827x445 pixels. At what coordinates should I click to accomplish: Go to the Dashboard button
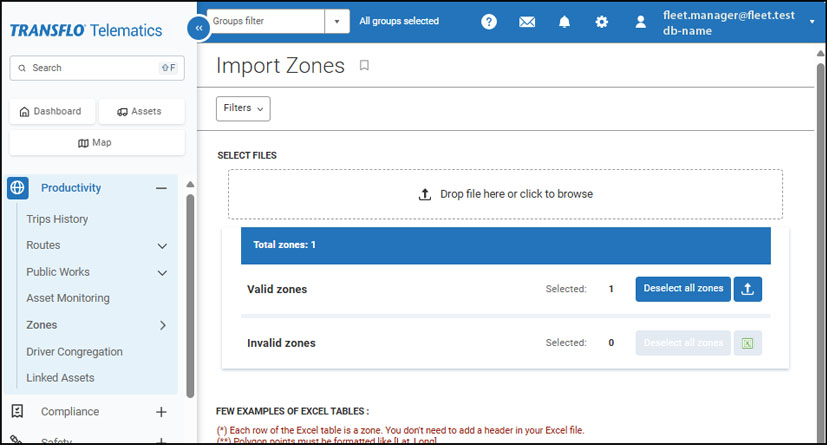(51, 111)
